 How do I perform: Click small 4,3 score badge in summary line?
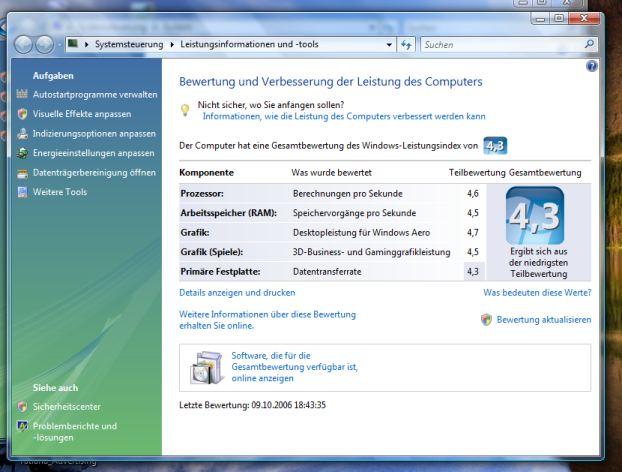coord(495,146)
